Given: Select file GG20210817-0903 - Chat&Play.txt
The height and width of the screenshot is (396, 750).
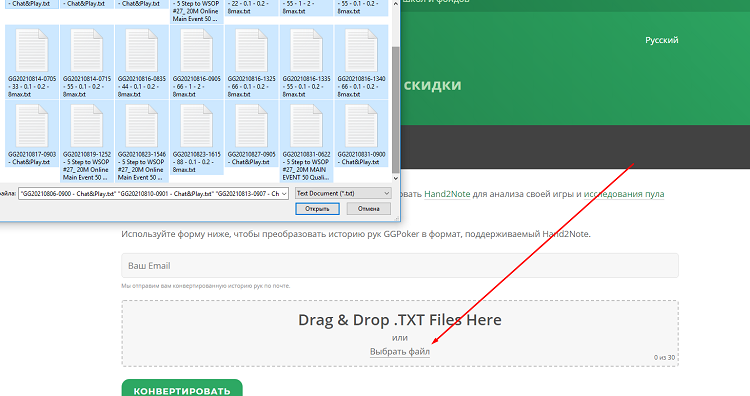Looking at the screenshot, I should [x=32, y=134].
